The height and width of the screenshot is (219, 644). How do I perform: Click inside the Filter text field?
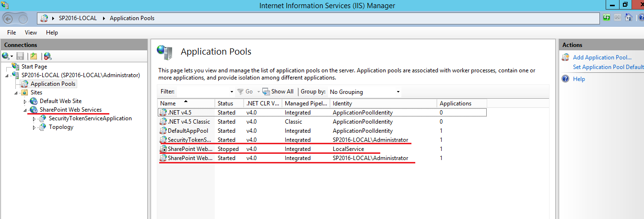203,92
